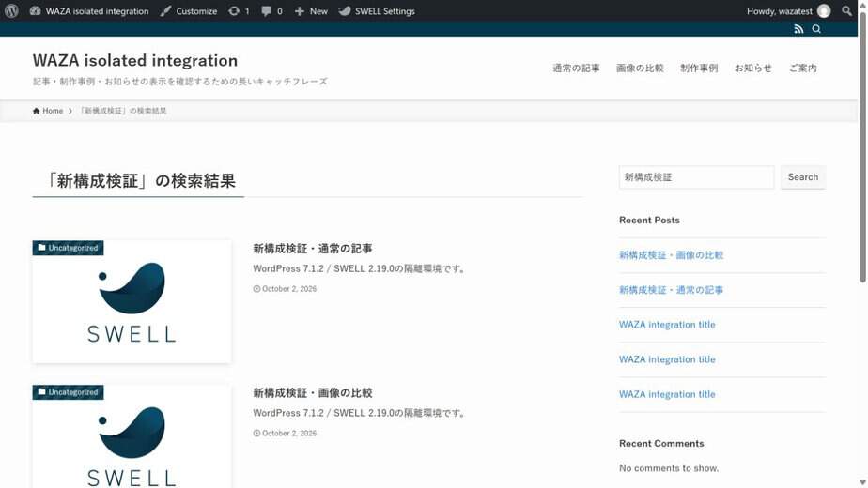Click the Recent Comments heading
Viewport: 868px width, 488px height.
click(x=661, y=444)
